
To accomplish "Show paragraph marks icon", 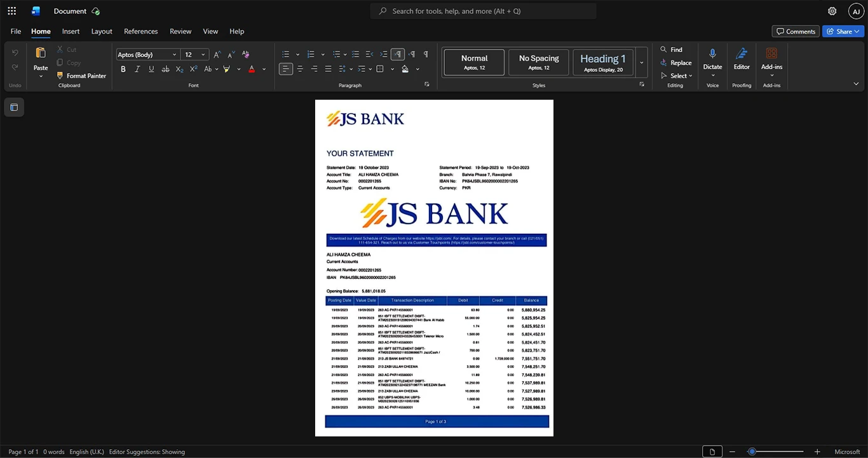I will (426, 55).
